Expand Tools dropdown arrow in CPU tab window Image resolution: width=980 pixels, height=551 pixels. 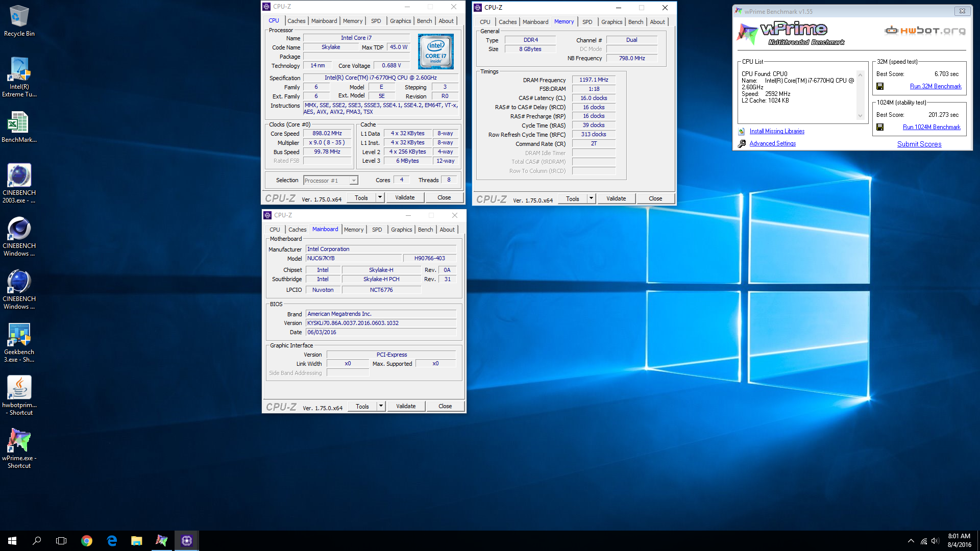coord(380,197)
